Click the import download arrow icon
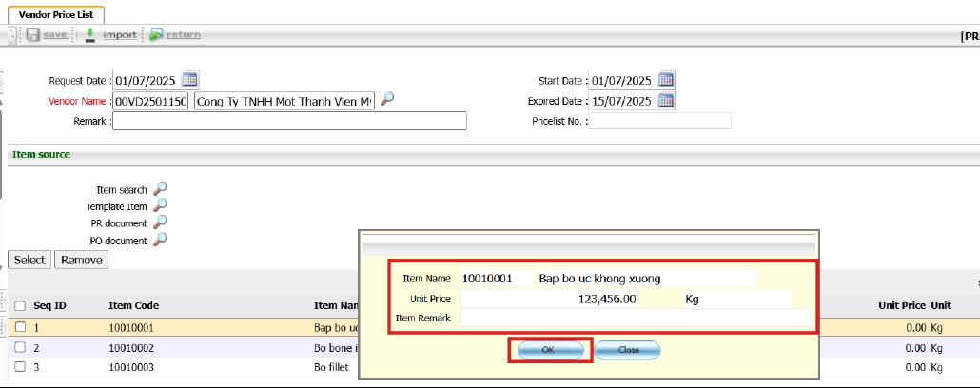The width and height of the screenshot is (980, 388). tap(89, 35)
